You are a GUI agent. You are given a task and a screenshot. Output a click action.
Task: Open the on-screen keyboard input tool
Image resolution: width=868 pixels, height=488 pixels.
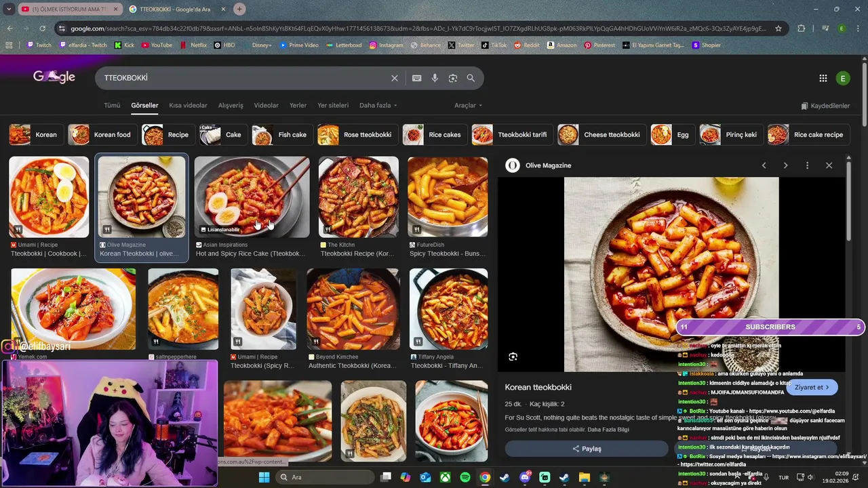pyautogui.click(x=417, y=78)
